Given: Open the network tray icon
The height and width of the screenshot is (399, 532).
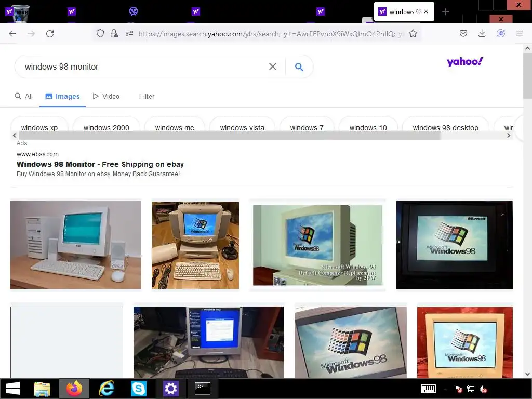Looking at the screenshot, I should point(471,389).
